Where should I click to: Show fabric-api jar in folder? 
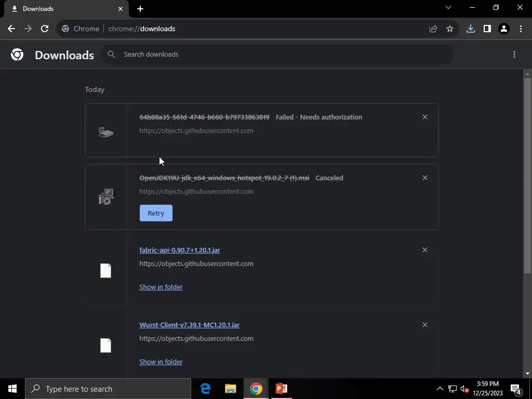coord(161,287)
